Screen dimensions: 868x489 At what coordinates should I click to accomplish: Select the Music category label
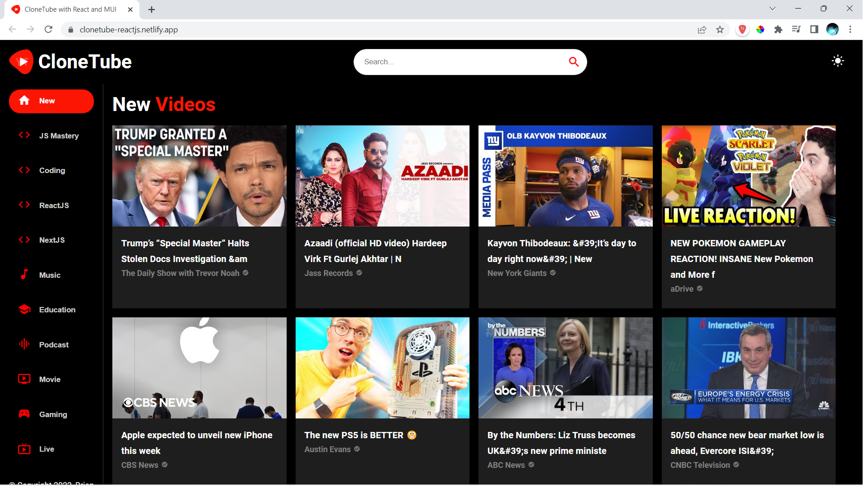point(50,276)
